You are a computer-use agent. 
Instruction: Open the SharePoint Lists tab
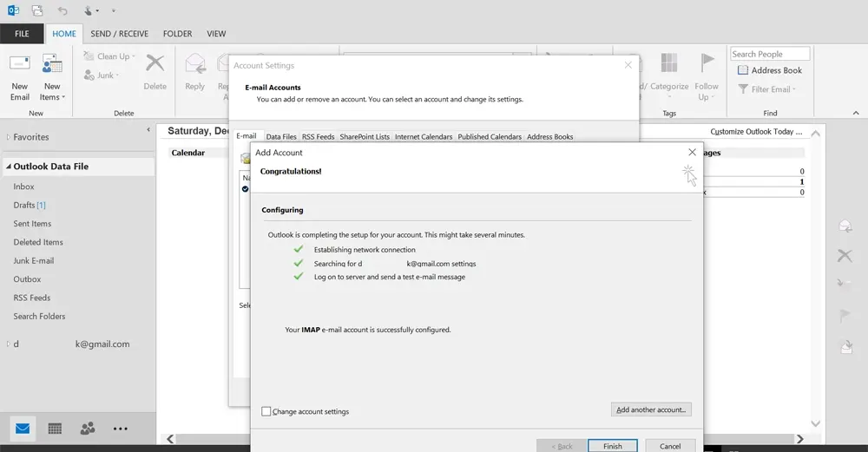(x=365, y=137)
